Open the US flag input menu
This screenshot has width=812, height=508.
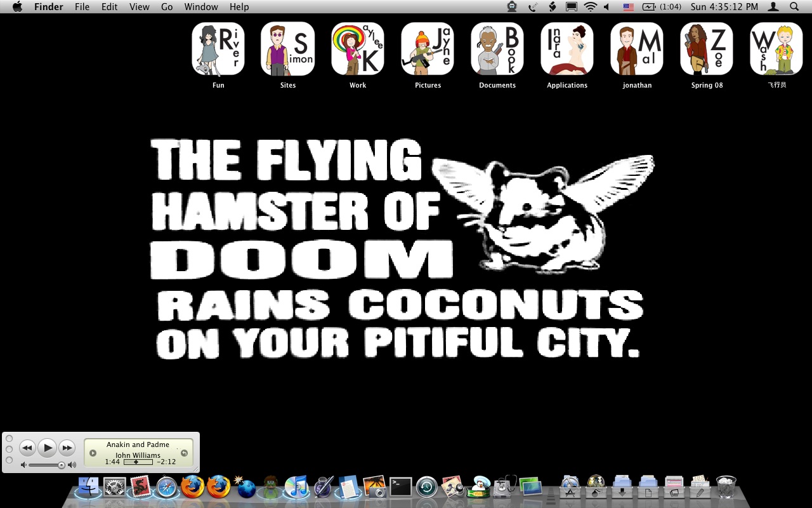point(629,7)
